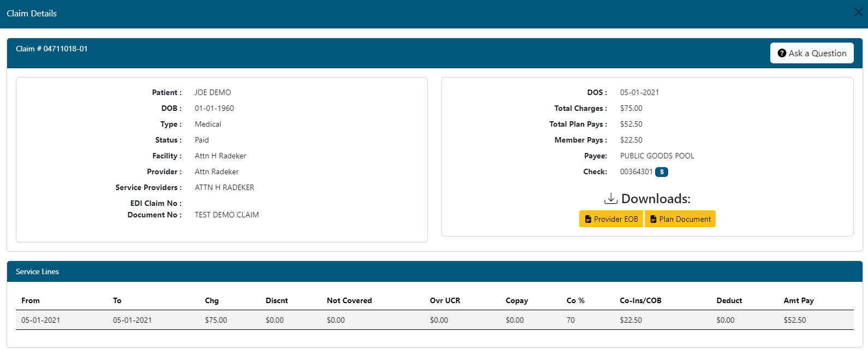
Task: Click check number 00364301
Action: click(x=637, y=171)
